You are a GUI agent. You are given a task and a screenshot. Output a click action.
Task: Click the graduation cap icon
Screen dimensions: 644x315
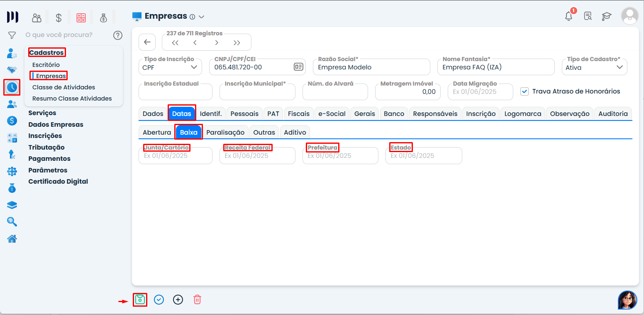coord(607,16)
